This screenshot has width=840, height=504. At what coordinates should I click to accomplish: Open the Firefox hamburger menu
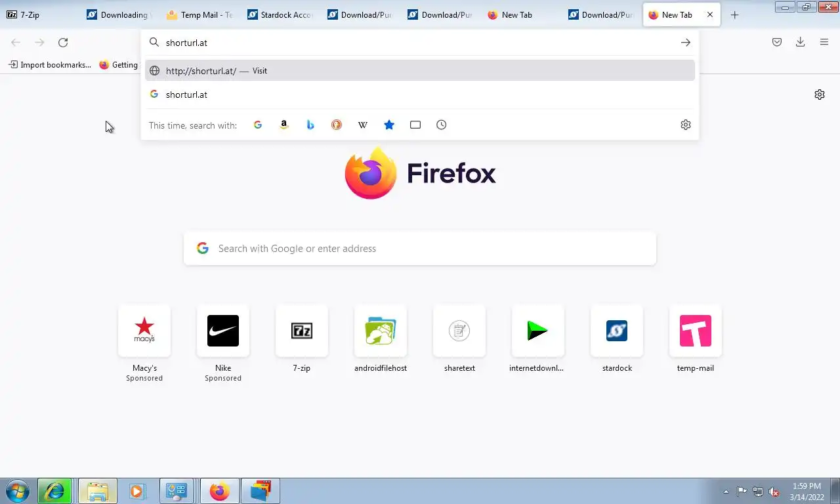(x=824, y=43)
